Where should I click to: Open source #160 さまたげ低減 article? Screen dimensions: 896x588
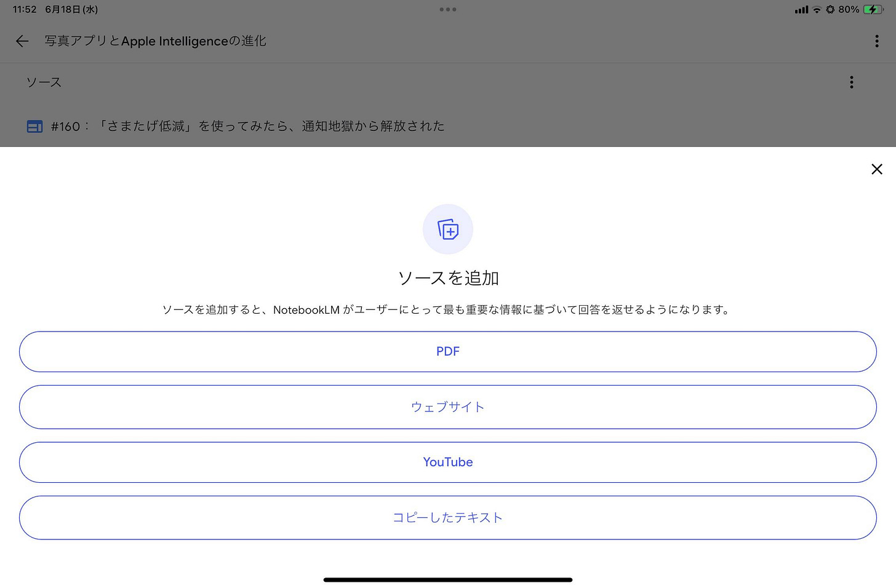click(247, 126)
